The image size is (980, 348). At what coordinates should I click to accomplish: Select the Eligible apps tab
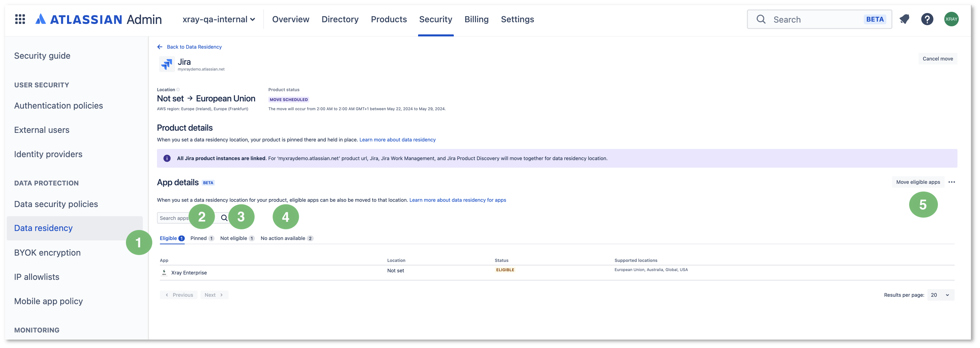point(172,238)
